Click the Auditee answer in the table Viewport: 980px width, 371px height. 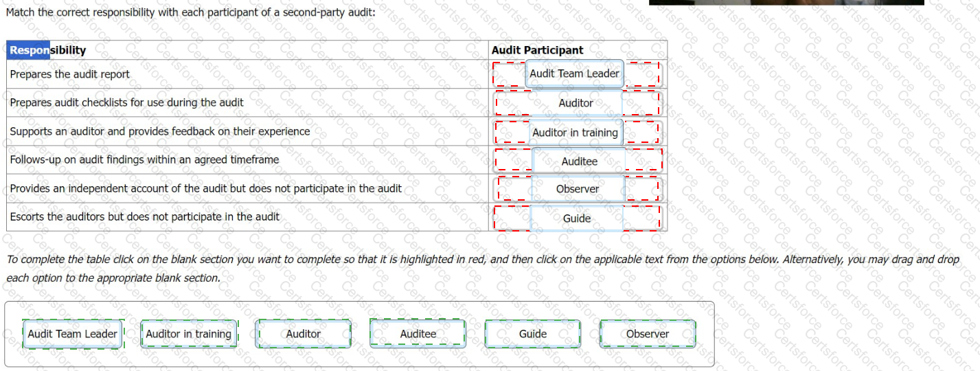click(579, 161)
